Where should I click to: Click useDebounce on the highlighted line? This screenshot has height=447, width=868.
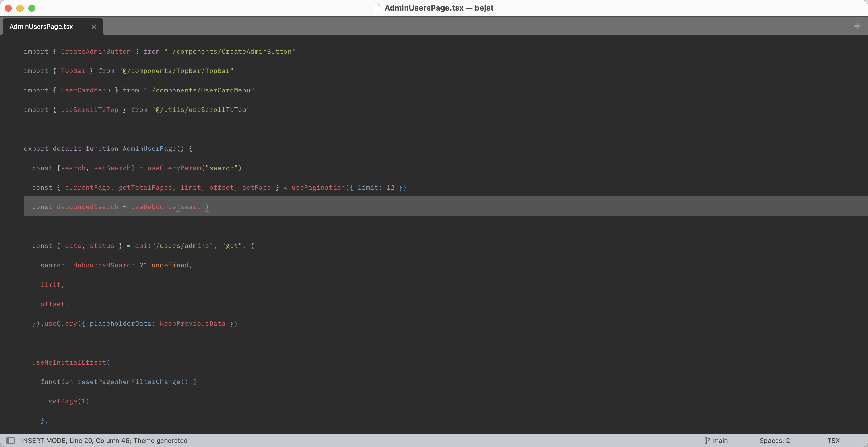(x=154, y=207)
